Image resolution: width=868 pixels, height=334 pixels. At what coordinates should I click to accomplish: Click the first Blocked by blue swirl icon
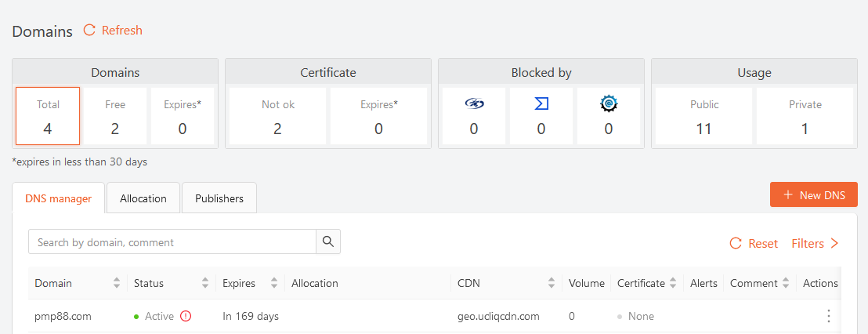pyautogui.click(x=474, y=103)
